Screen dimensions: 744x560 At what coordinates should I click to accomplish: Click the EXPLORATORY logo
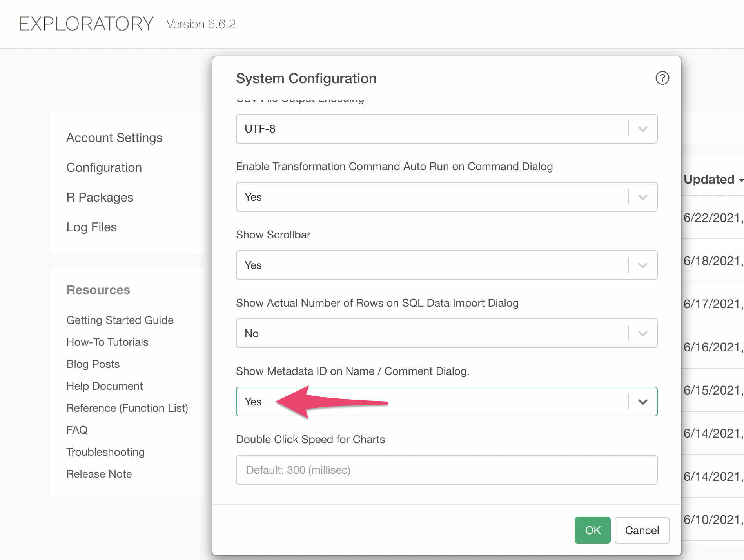click(86, 24)
